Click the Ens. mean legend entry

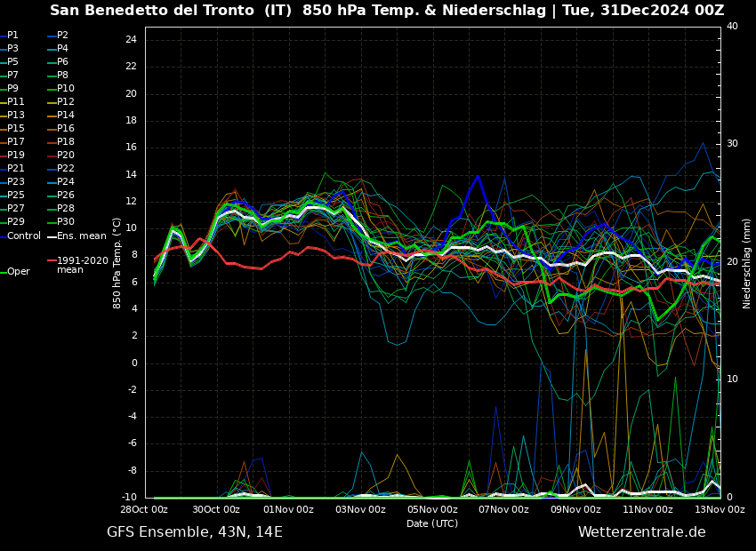click(81, 236)
